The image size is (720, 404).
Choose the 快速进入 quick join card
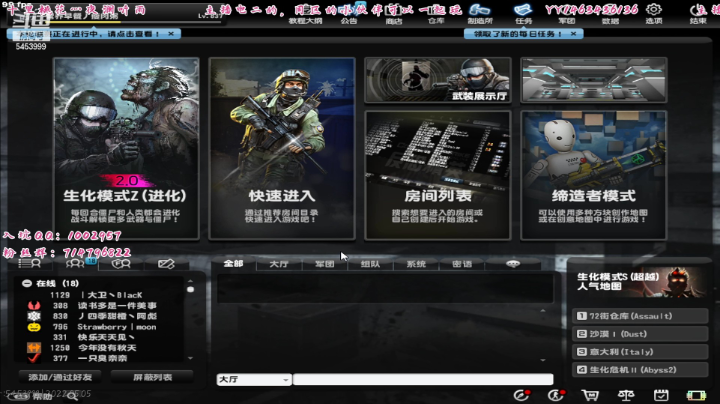pyautogui.click(x=282, y=148)
